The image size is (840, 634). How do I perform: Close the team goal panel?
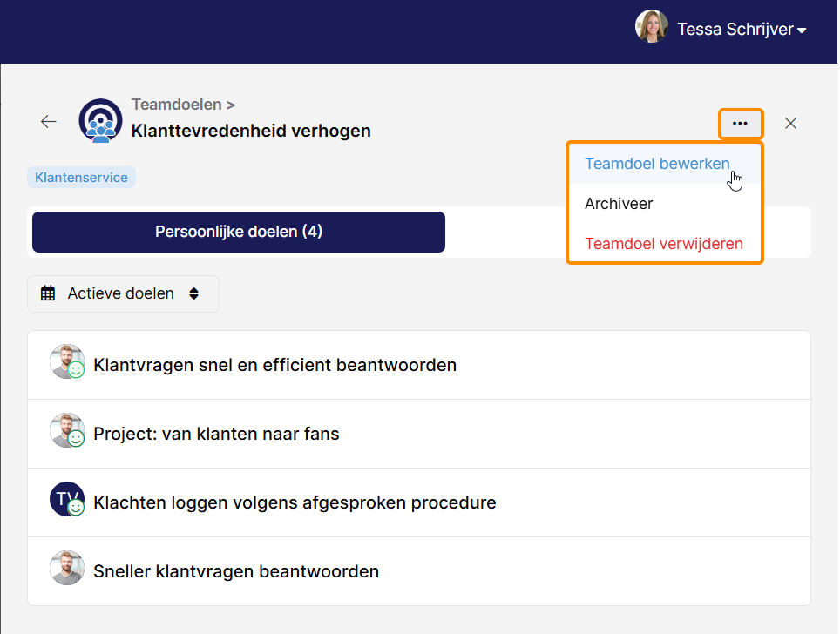pos(790,123)
